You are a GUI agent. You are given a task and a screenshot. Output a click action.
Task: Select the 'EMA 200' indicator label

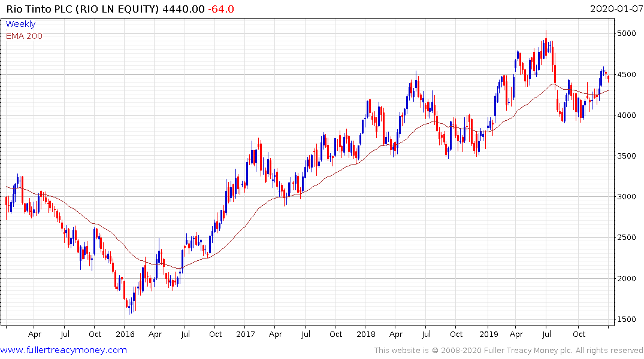point(24,36)
